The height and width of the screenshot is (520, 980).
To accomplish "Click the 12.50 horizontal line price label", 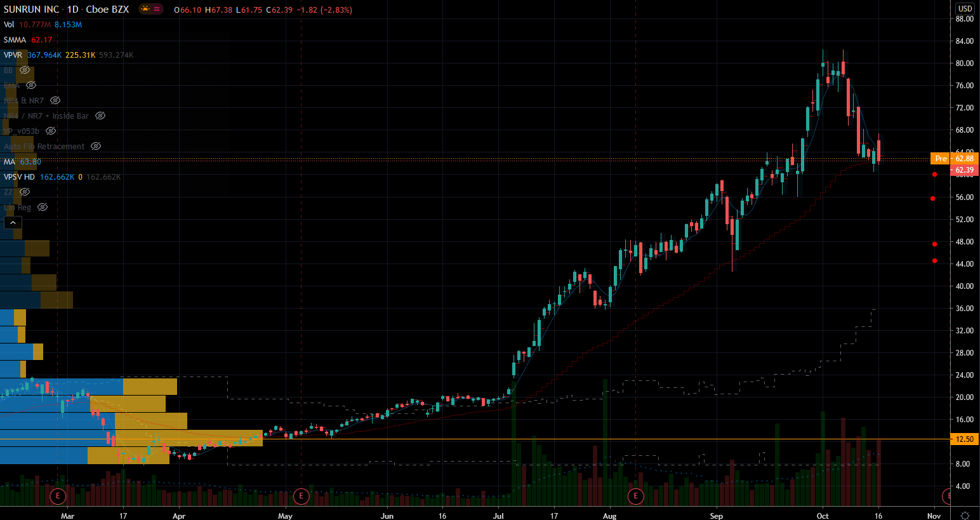I will click(x=965, y=439).
